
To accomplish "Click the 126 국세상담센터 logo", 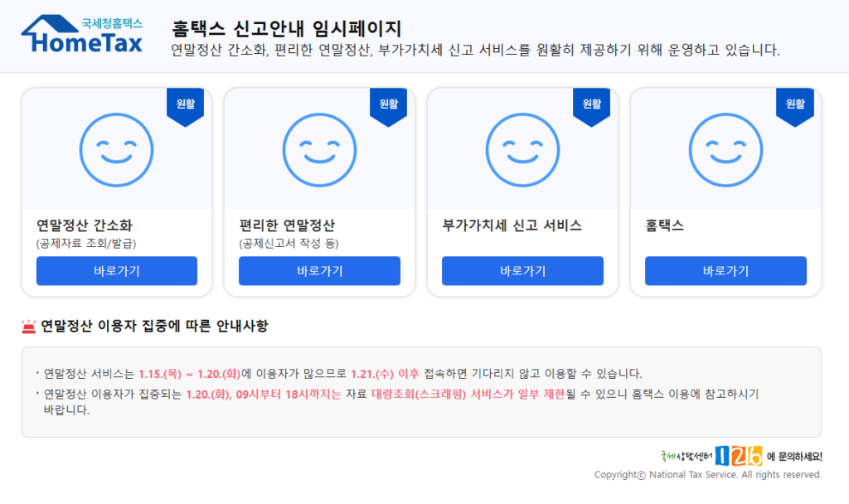I will tap(737, 456).
